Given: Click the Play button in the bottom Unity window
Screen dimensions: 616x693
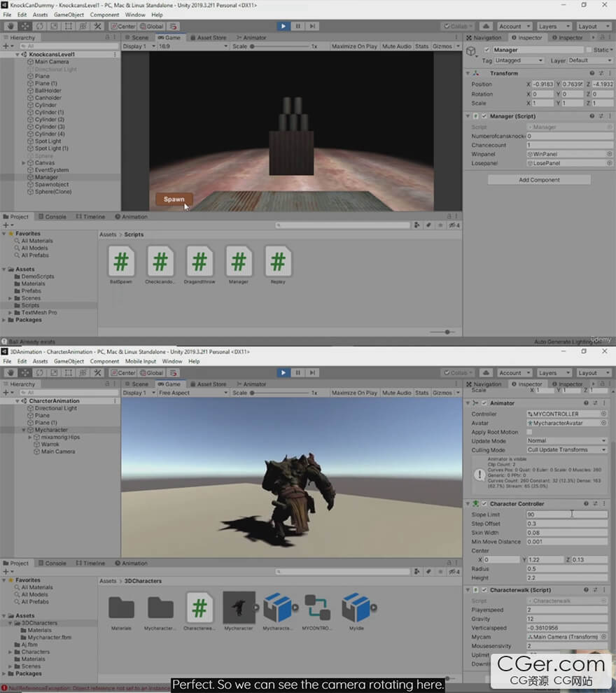Looking at the screenshot, I should (283, 372).
